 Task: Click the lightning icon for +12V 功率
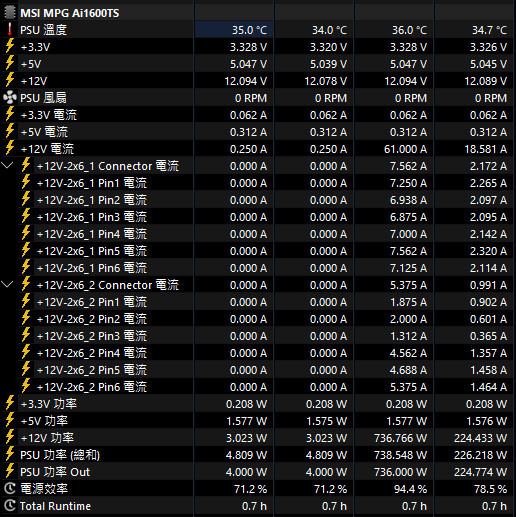click(x=10, y=437)
